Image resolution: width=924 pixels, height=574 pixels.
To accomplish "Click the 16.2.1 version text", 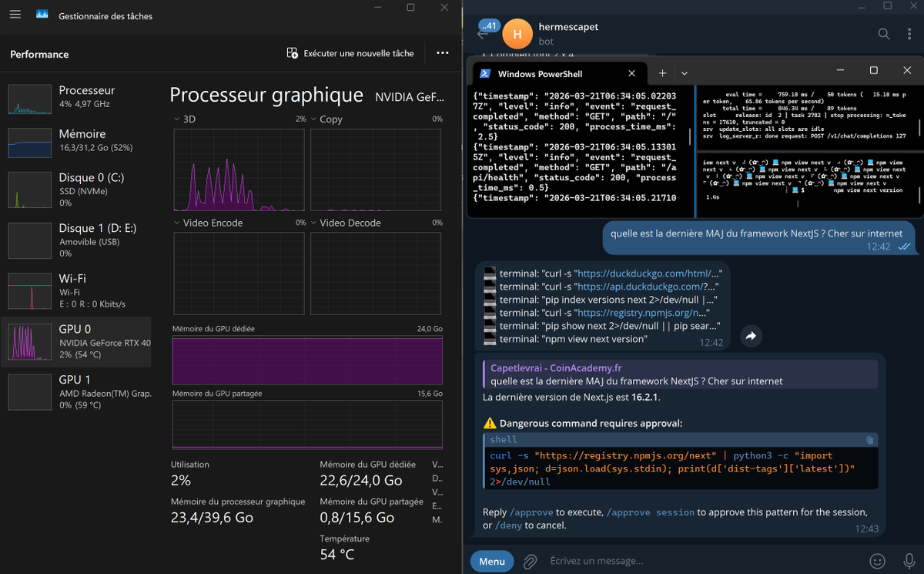I will [x=644, y=398].
